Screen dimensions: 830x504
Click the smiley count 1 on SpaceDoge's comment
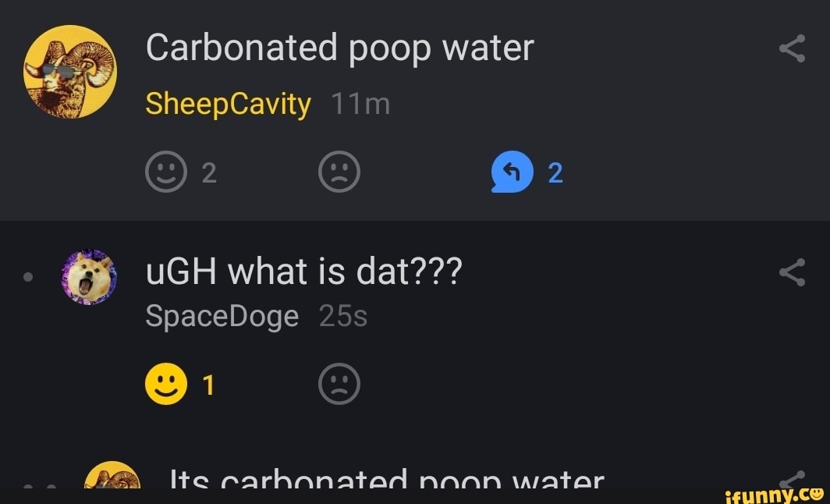coord(207,383)
